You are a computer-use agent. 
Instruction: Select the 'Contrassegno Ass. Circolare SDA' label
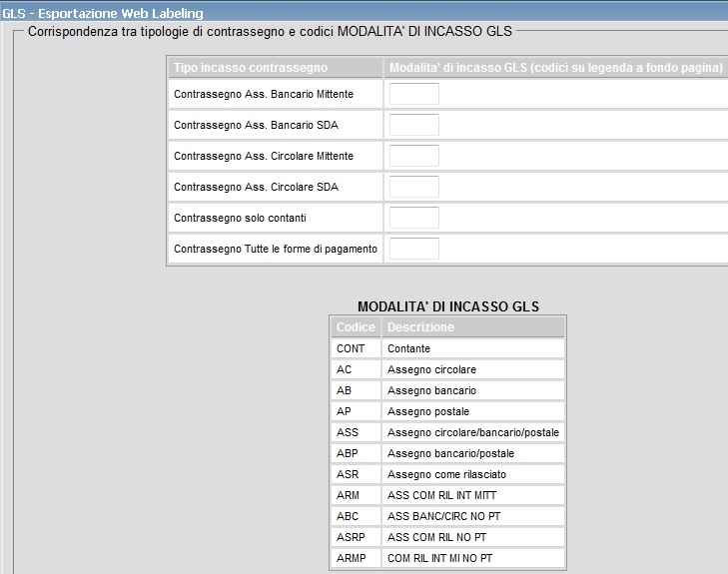tap(257, 187)
